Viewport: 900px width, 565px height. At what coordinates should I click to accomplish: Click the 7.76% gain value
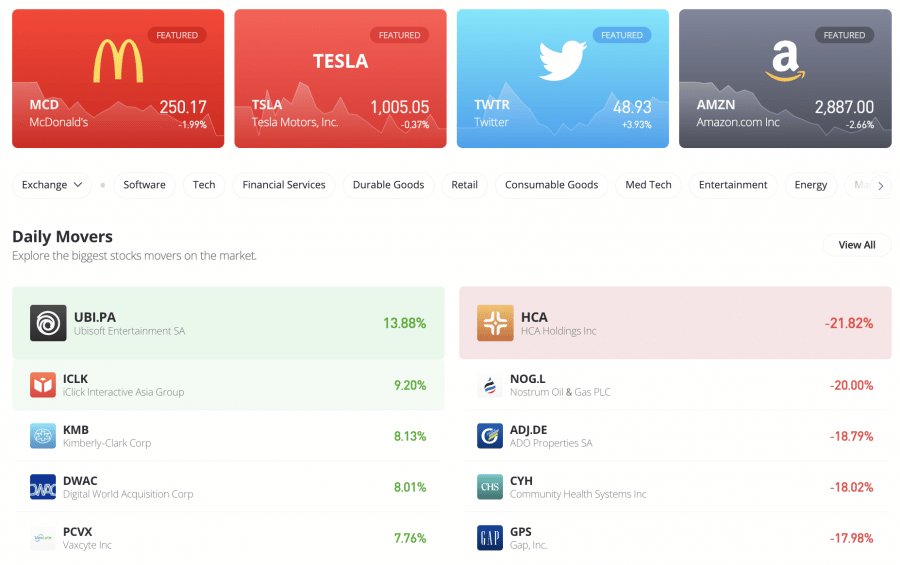pos(410,539)
